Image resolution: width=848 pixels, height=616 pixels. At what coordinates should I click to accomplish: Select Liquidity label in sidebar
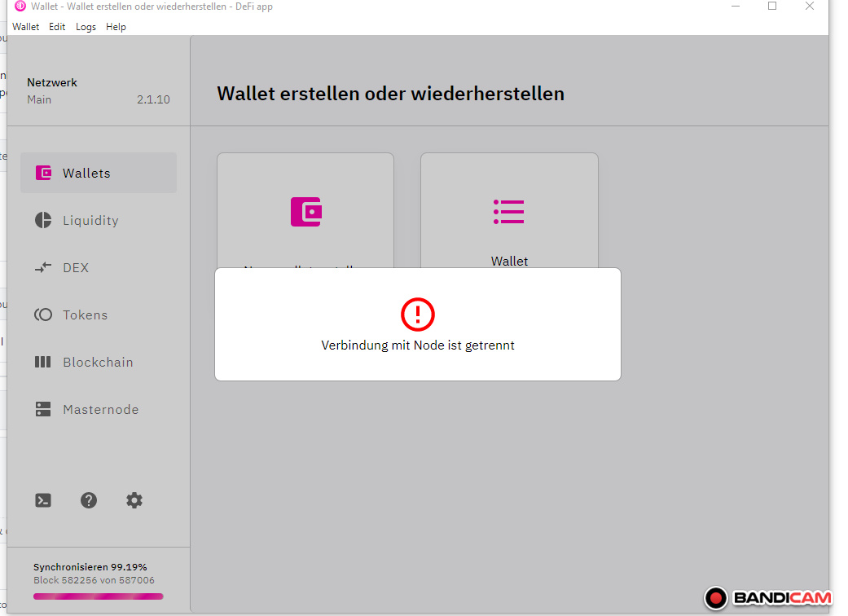click(91, 221)
